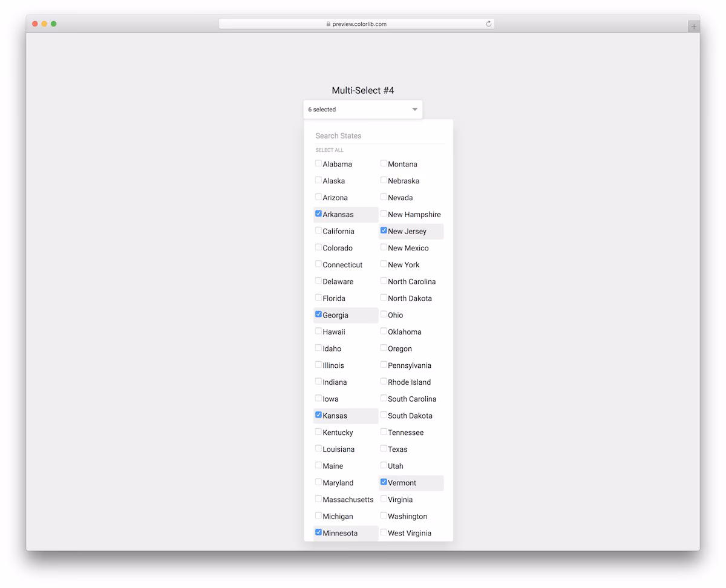The height and width of the screenshot is (588, 726).
Task: Check the Idaho checkbox
Action: point(318,348)
